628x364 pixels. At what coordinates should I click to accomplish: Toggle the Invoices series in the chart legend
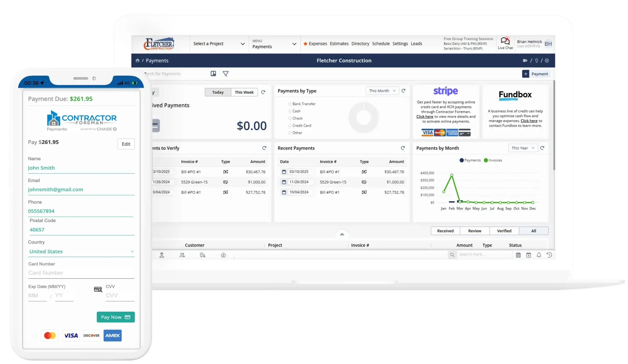click(x=493, y=160)
